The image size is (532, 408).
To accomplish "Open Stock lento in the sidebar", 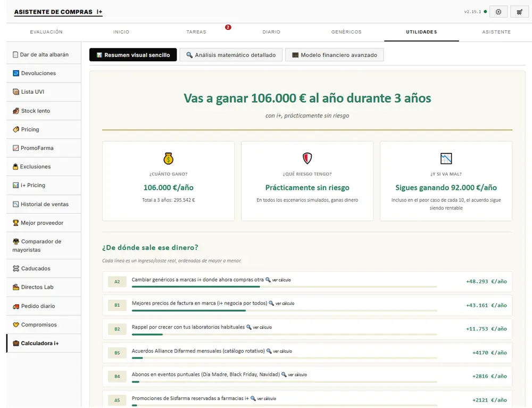I will pyautogui.click(x=44, y=111).
